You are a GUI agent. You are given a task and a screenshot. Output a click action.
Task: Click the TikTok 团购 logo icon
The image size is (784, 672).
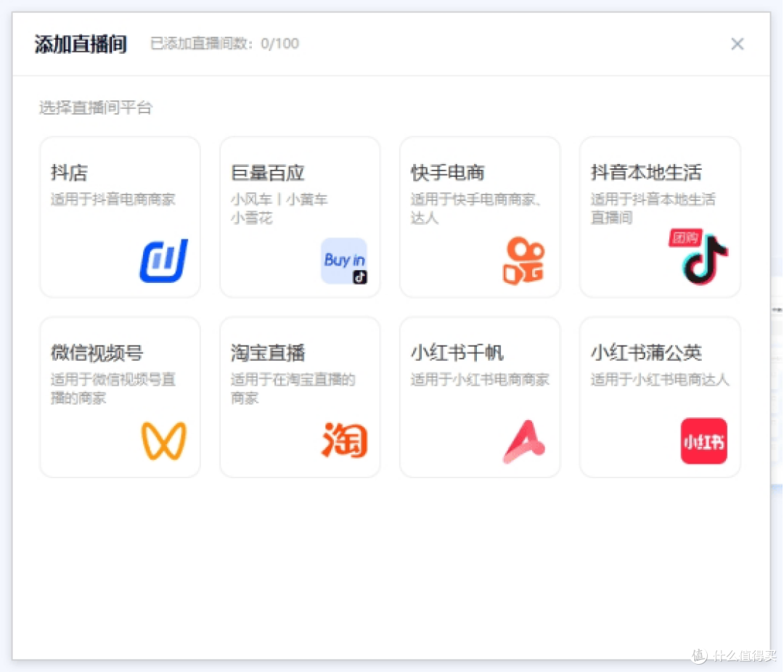(699, 257)
